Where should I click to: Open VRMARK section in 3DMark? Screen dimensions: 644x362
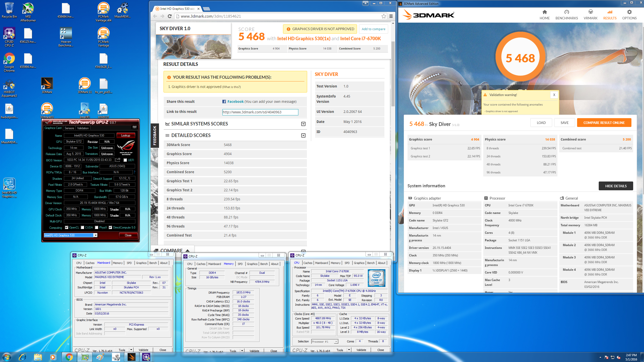(590, 15)
